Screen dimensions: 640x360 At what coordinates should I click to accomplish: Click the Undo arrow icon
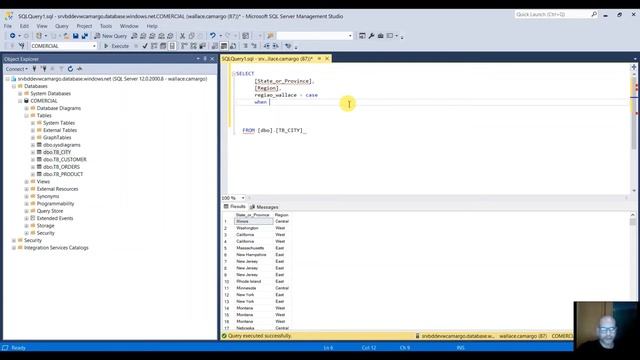pyautogui.click(x=213, y=36)
